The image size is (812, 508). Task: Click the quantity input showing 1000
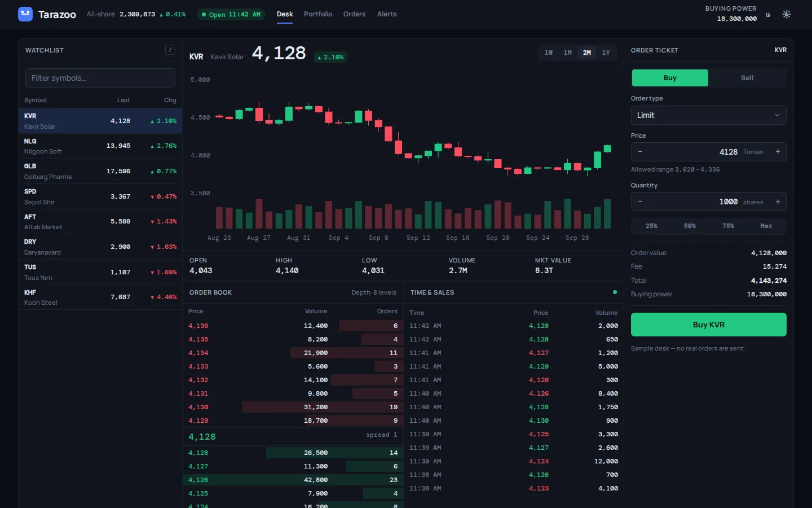694,202
